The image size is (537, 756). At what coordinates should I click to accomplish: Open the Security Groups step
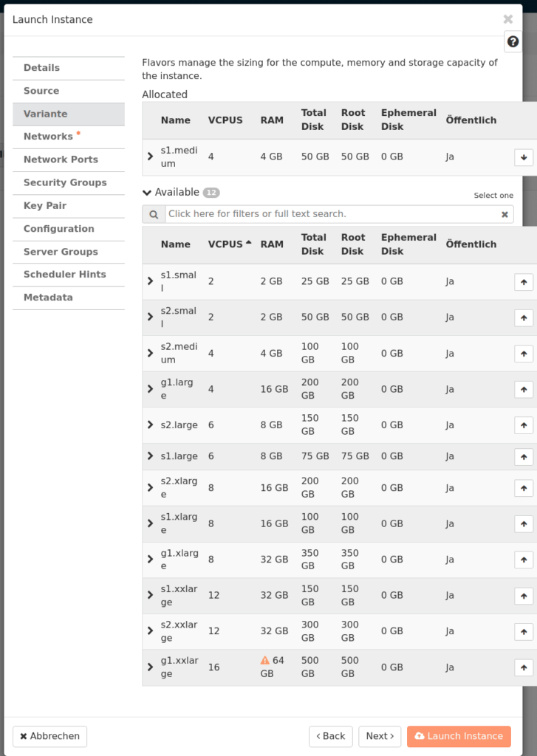pos(65,182)
